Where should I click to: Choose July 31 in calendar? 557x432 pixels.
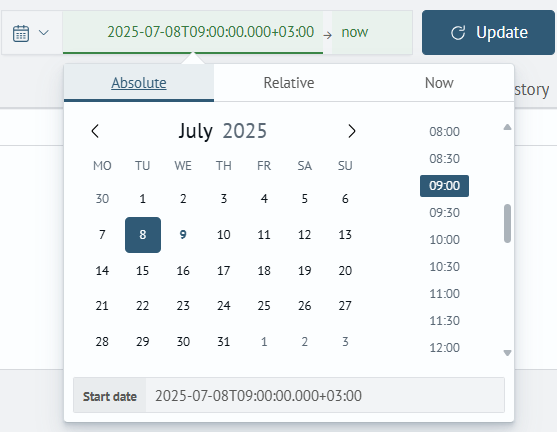click(223, 342)
